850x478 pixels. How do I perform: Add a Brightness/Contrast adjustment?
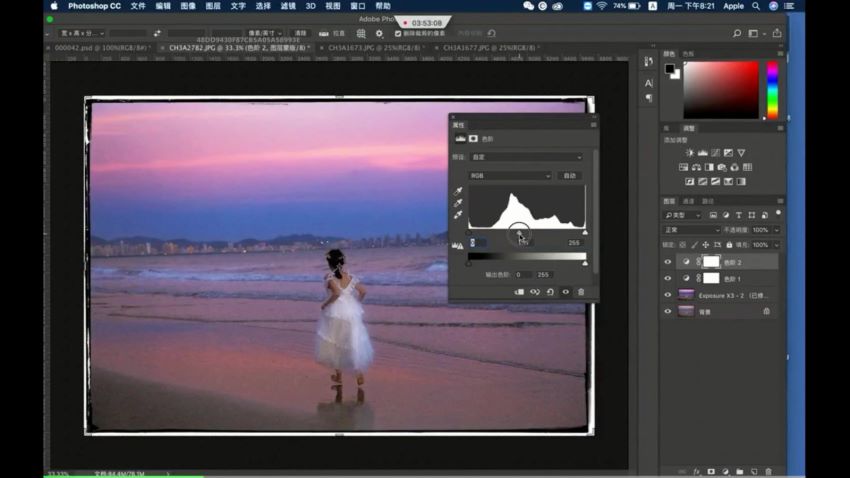tap(690, 153)
